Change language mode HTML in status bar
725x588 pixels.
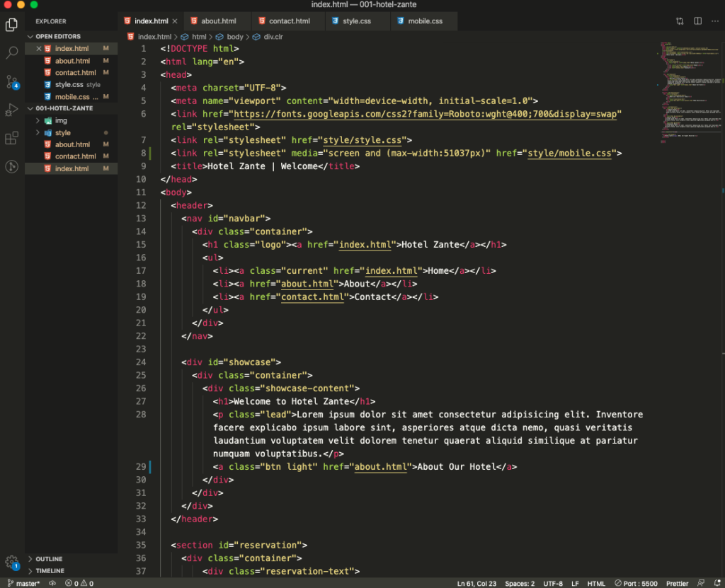pyautogui.click(x=596, y=583)
